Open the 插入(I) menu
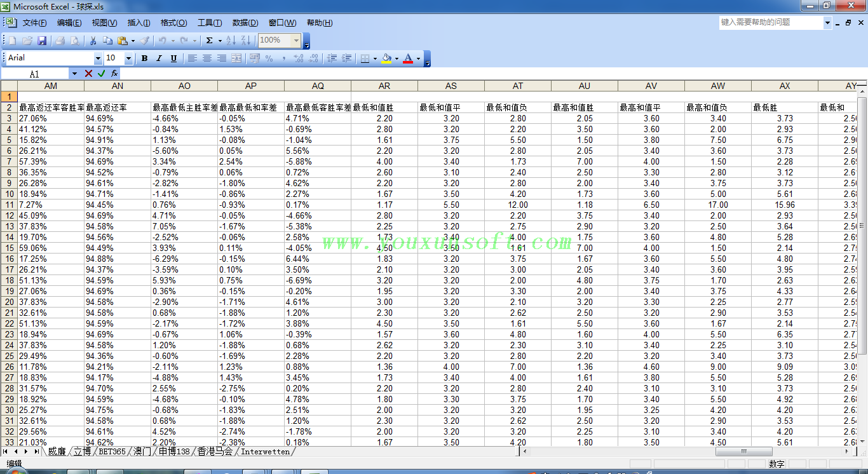This screenshot has width=868, height=474. pyautogui.click(x=139, y=23)
